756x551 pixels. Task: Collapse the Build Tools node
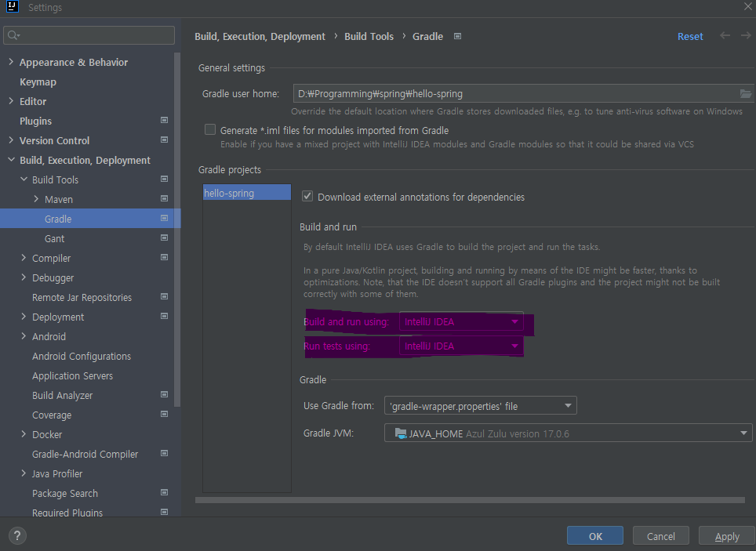(x=24, y=179)
